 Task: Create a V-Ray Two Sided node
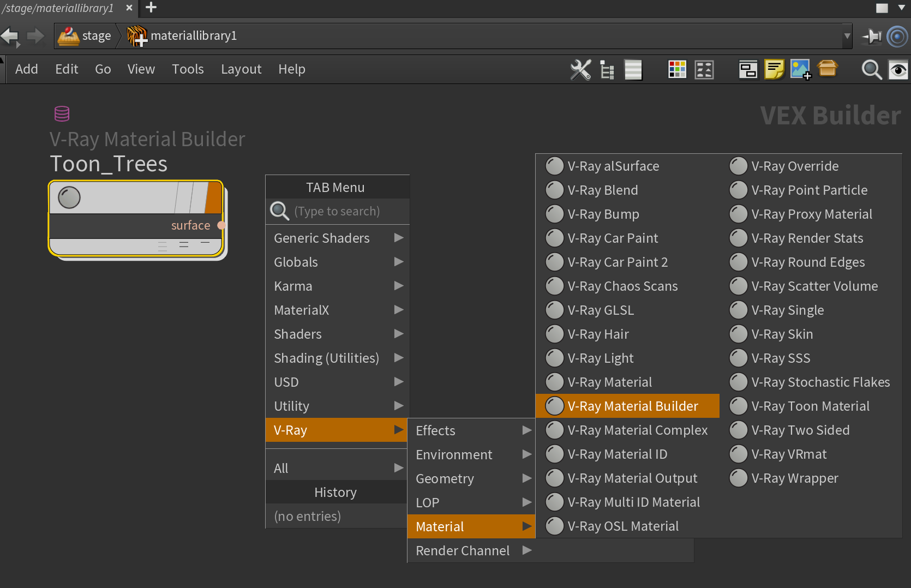click(811, 430)
